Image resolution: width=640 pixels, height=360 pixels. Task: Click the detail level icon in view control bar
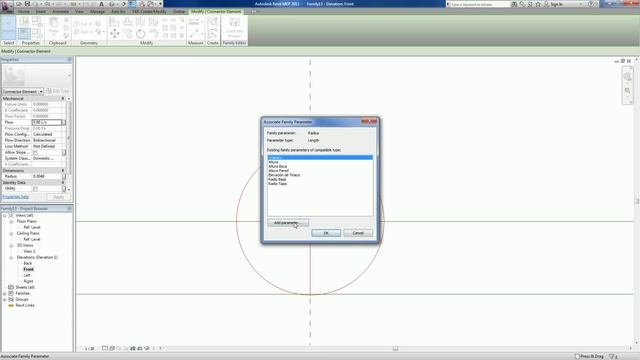coord(105,349)
